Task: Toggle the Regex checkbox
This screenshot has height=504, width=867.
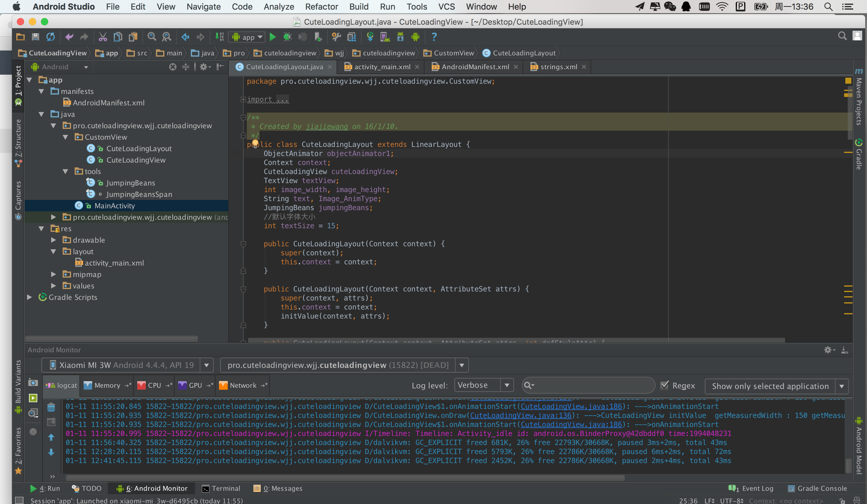Action: (x=664, y=385)
